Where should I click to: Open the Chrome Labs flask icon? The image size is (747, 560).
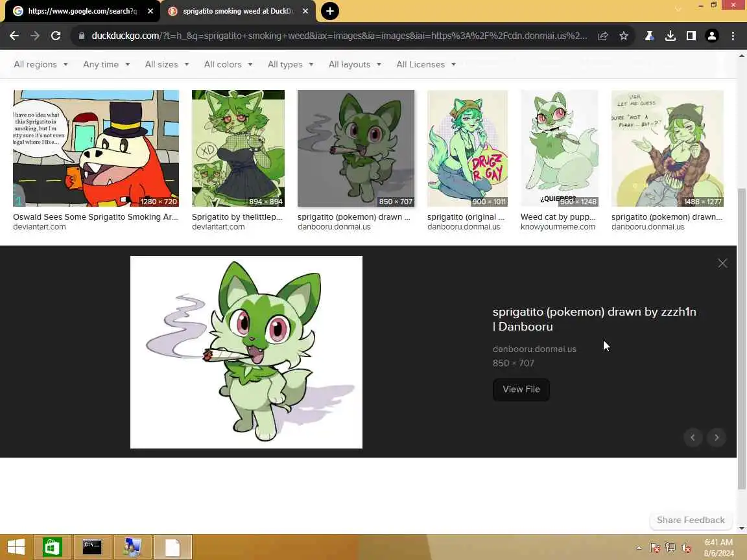tap(649, 36)
